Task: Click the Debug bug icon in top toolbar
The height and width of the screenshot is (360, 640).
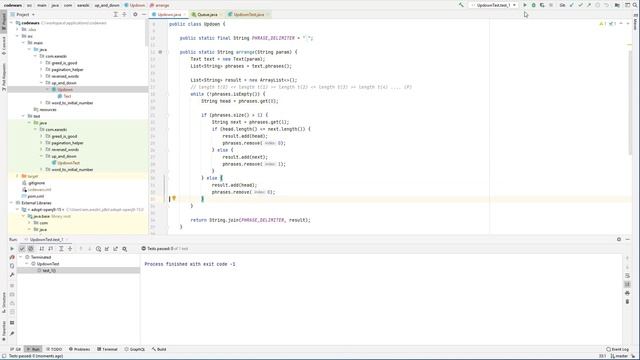Action: [x=533, y=5]
